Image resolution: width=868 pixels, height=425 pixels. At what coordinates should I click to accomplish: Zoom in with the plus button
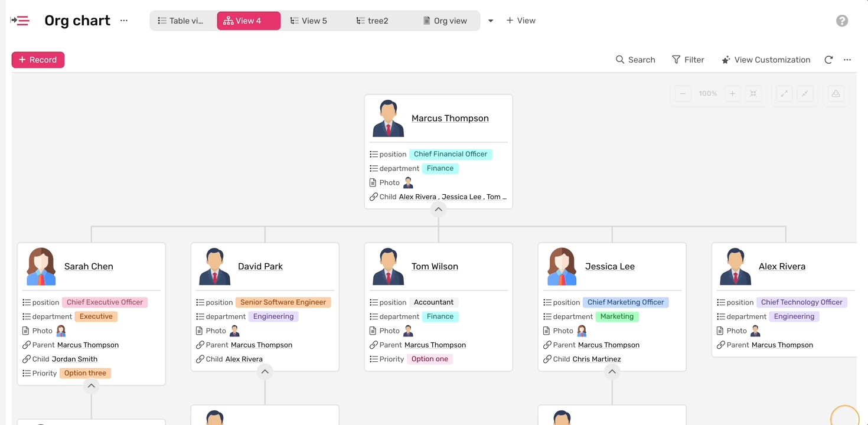732,93
